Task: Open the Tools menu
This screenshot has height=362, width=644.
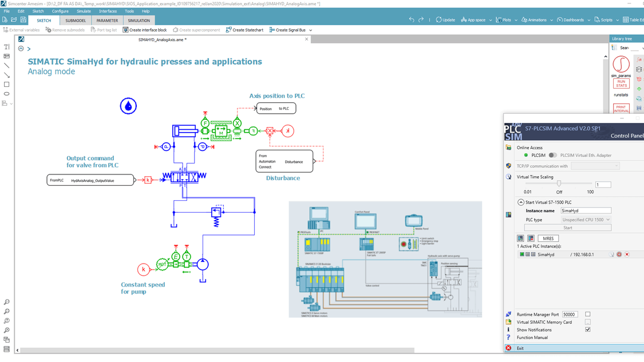Action: (129, 11)
